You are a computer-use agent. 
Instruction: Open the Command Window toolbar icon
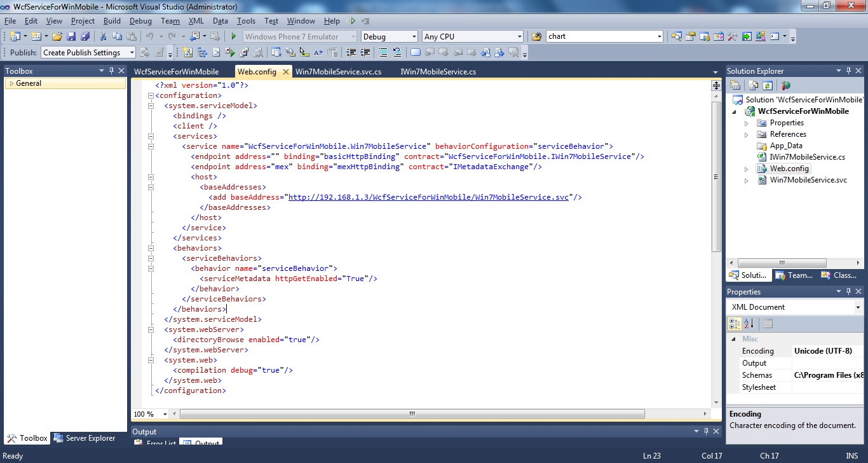[x=775, y=36]
